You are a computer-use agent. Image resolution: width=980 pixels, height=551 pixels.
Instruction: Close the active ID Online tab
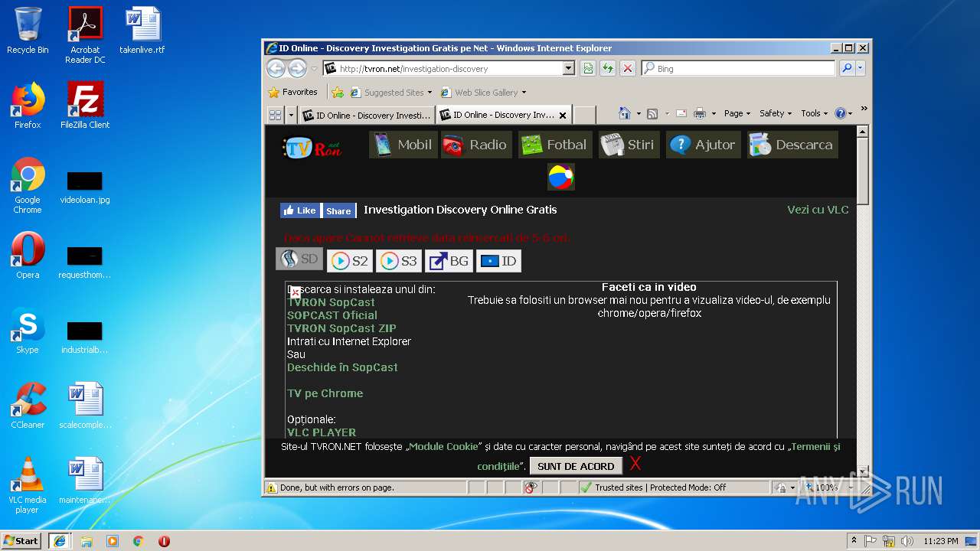563,116
